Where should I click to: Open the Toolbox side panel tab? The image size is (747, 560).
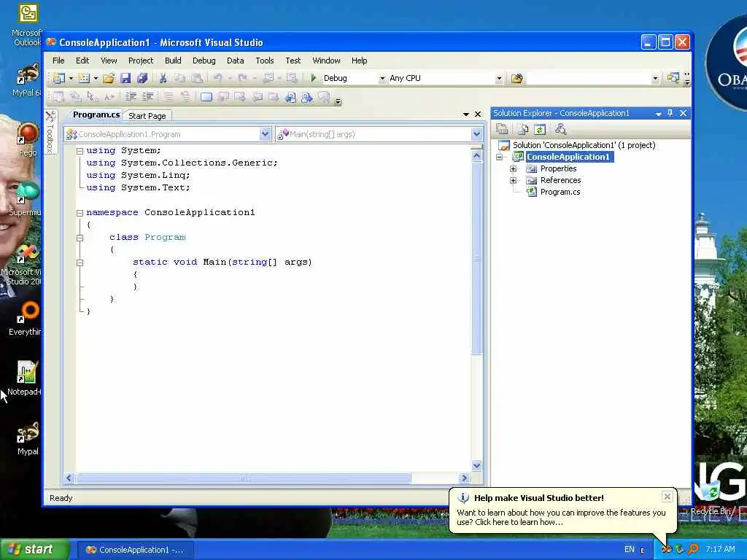point(50,132)
